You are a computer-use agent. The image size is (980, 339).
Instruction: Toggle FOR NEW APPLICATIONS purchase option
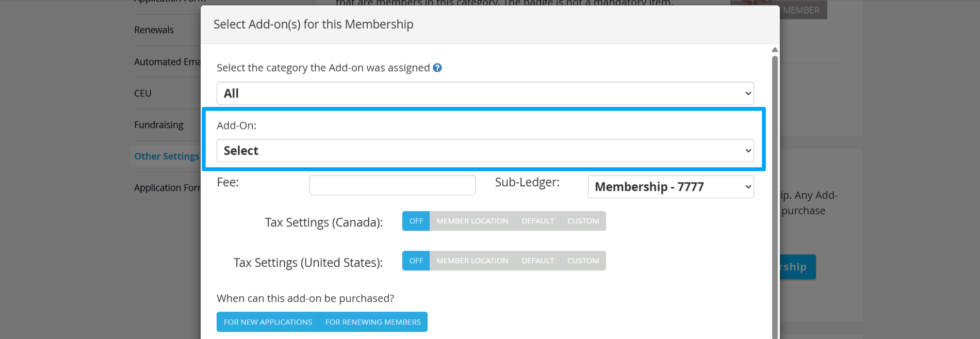(x=268, y=322)
